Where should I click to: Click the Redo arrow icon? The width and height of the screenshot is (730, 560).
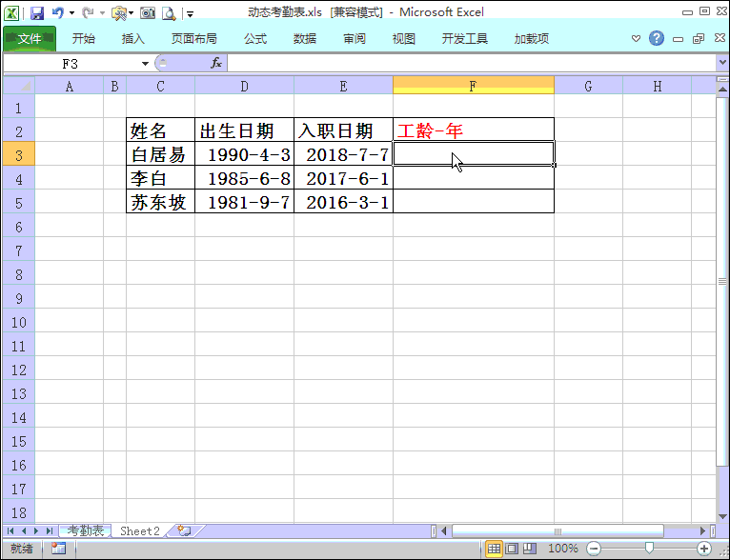(88, 12)
